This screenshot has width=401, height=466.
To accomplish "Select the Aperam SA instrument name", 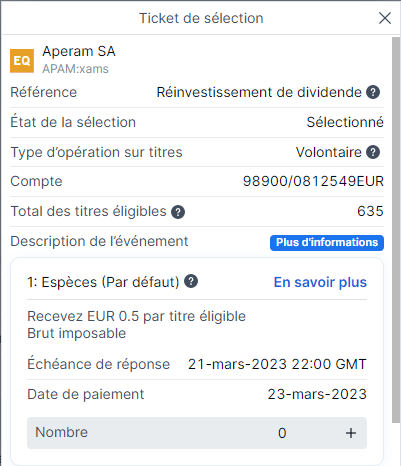I will coord(79,51).
